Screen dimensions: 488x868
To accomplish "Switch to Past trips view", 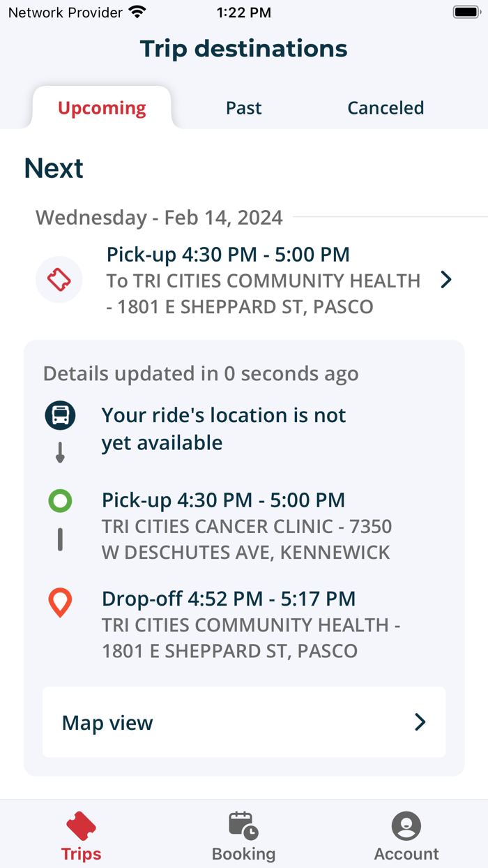I will 243,108.
